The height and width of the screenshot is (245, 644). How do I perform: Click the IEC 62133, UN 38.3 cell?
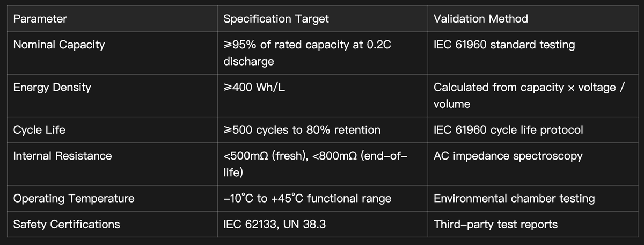coord(274,225)
